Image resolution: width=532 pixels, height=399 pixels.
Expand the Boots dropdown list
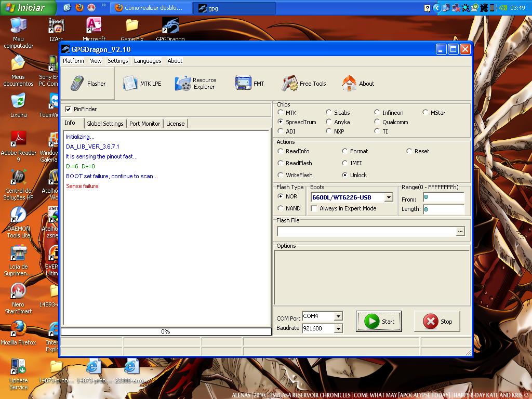(x=389, y=197)
